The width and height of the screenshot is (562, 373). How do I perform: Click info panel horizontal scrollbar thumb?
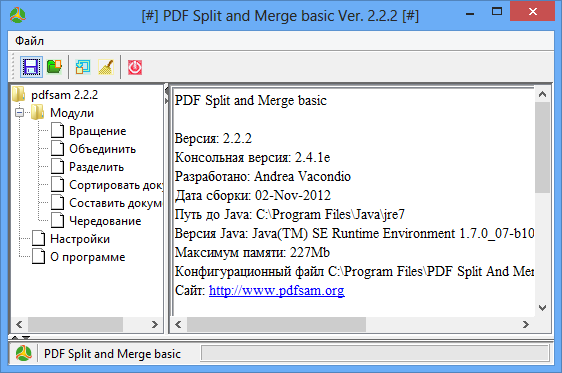click(276, 324)
